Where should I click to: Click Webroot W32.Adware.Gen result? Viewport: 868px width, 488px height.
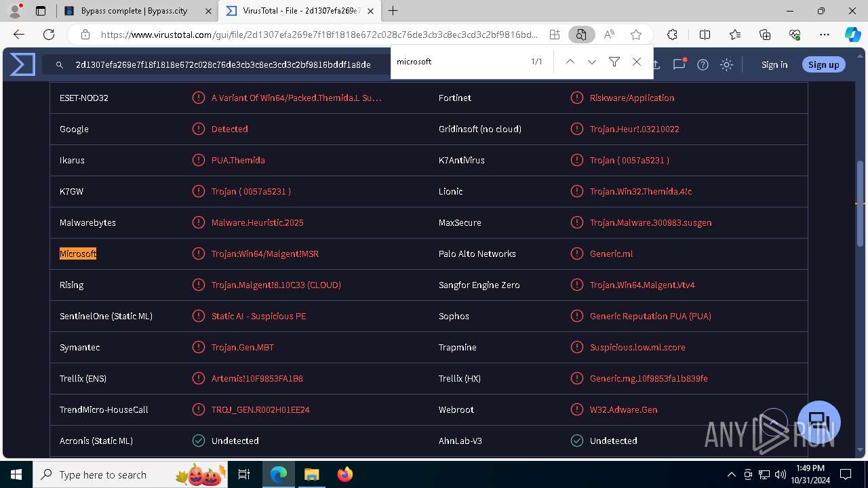click(623, 409)
